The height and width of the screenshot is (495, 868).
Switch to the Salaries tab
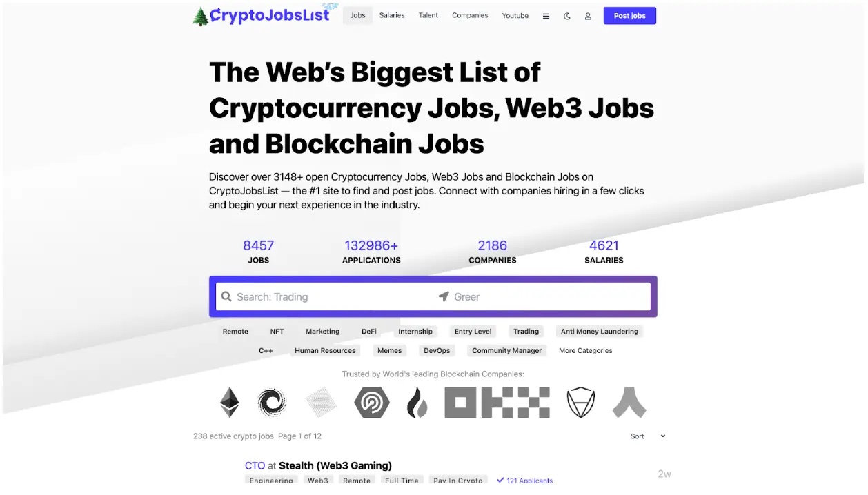pyautogui.click(x=391, y=15)
